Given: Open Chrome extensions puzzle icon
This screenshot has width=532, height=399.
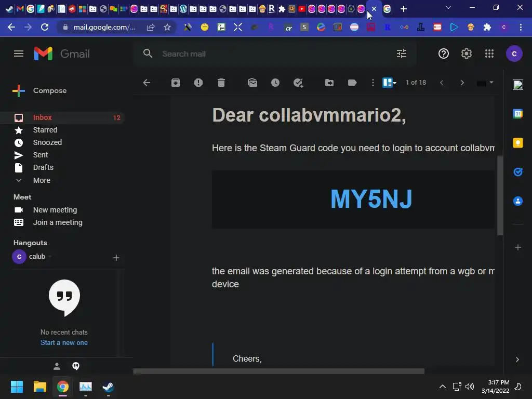Looking at the screenshot, I should (487, 27).
